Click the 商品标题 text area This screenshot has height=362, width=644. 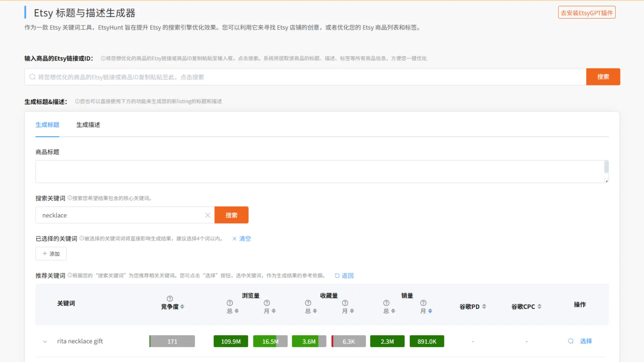(x=319, y=172)
